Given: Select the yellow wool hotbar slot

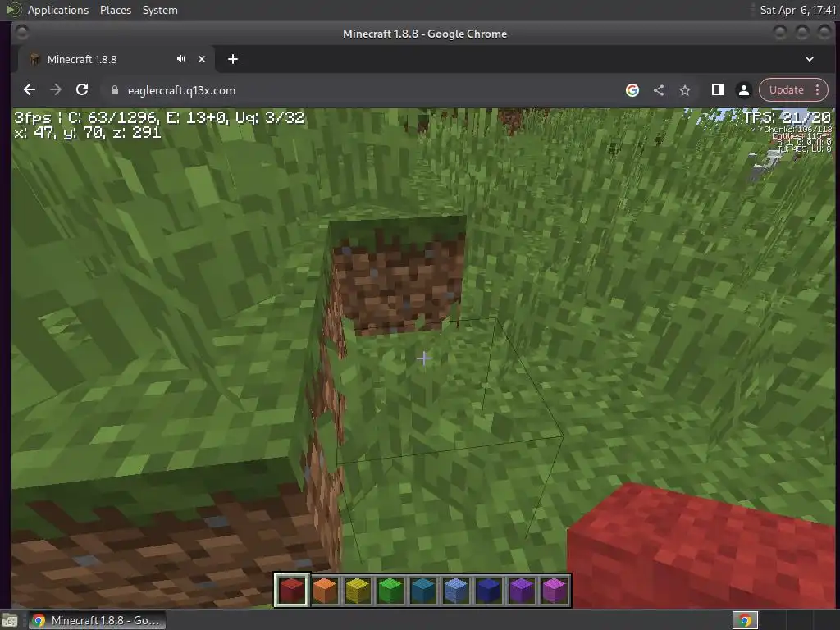Looking at the screenshot, I should (x=358, y=591).
